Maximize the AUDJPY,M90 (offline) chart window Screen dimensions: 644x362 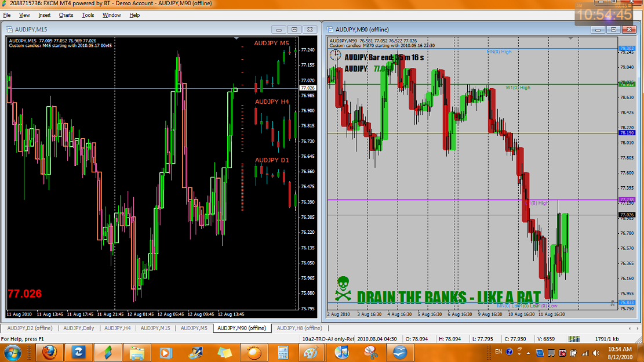click(x=614, y=30)
